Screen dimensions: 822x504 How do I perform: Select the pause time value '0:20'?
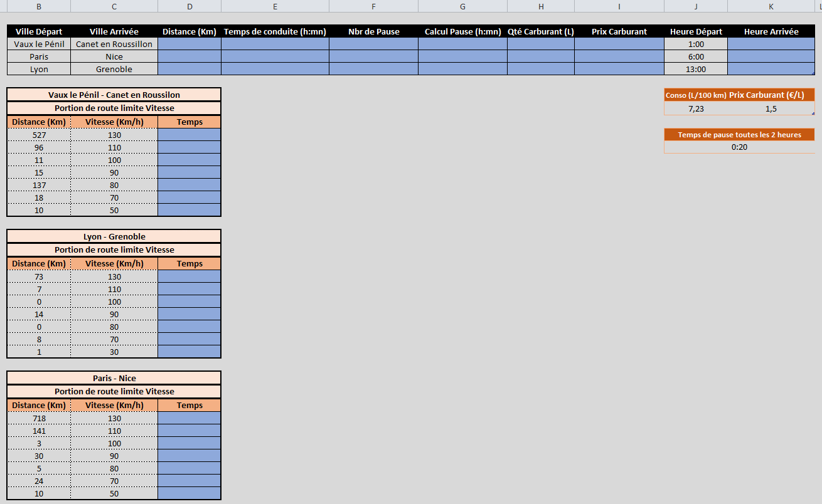point(740,147)
